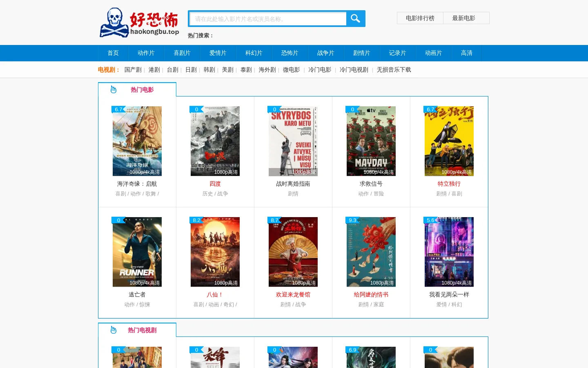Open the 海洋奇缘：启航 poster thumbnail

coord(137,141)
